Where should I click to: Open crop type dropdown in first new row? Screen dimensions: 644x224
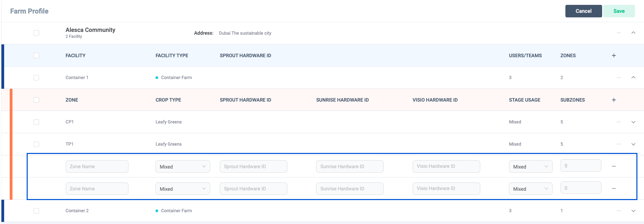182,167
